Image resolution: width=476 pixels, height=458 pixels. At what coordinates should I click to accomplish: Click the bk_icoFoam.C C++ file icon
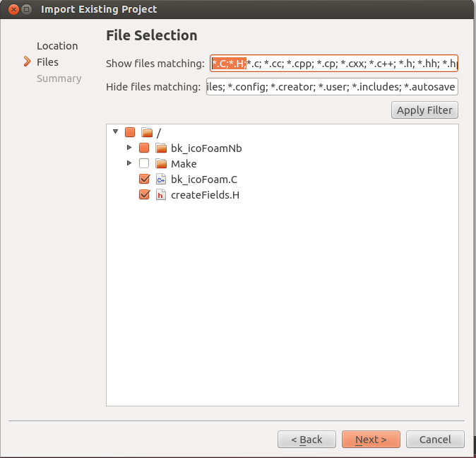click(x=160, y=180)
